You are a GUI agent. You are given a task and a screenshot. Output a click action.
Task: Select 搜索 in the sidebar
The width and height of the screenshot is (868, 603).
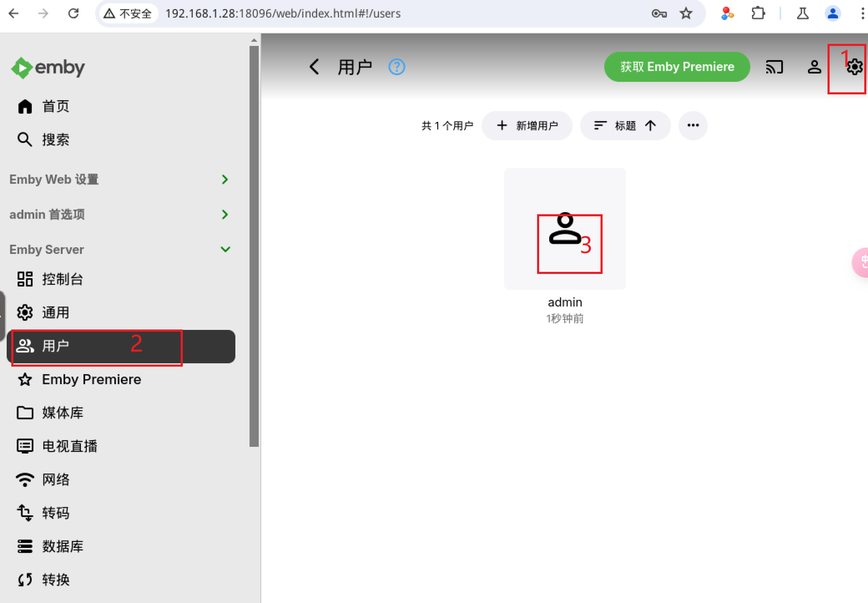[121, 139]
